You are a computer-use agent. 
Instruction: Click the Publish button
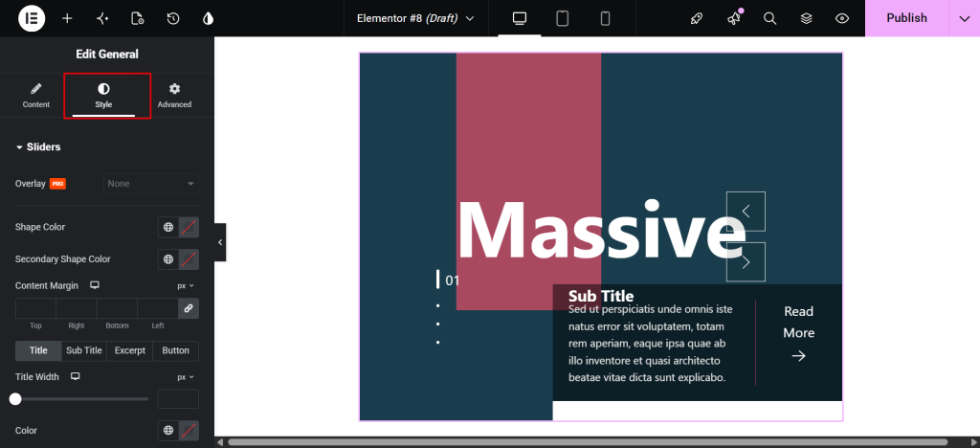click(x=907, y=18)
